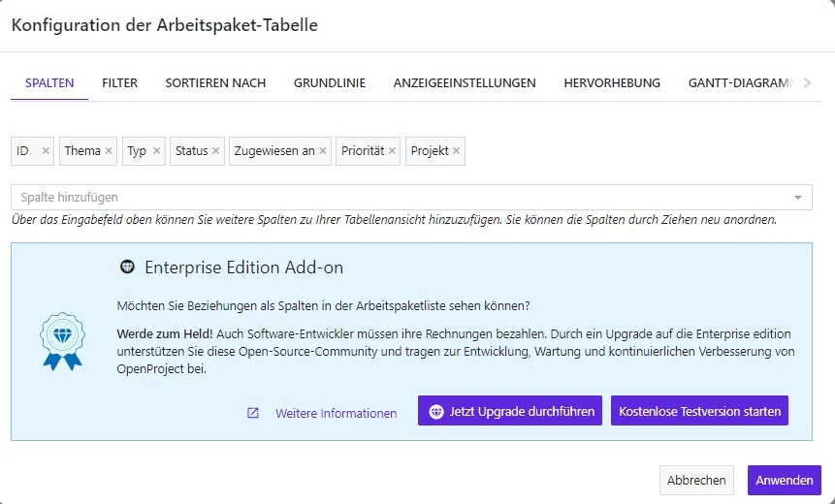Switch to the SPALTEN tab
This screenshot has width=835, height=504.
[49, 83]
